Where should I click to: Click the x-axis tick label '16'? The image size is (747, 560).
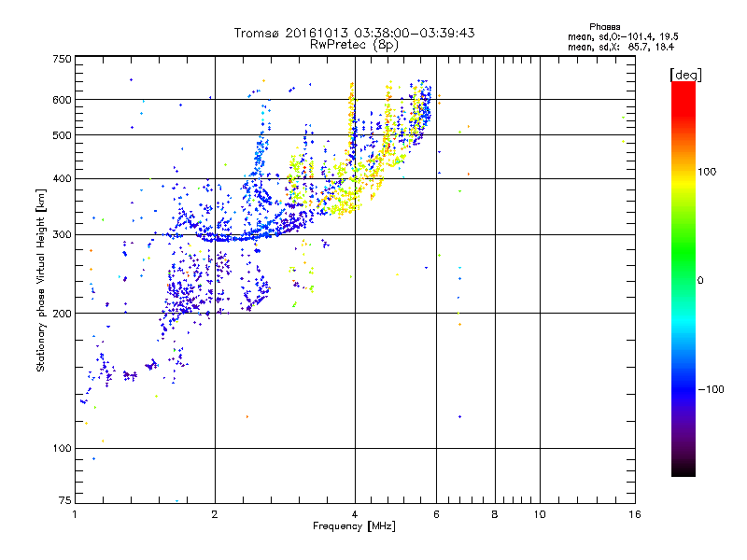635,514
